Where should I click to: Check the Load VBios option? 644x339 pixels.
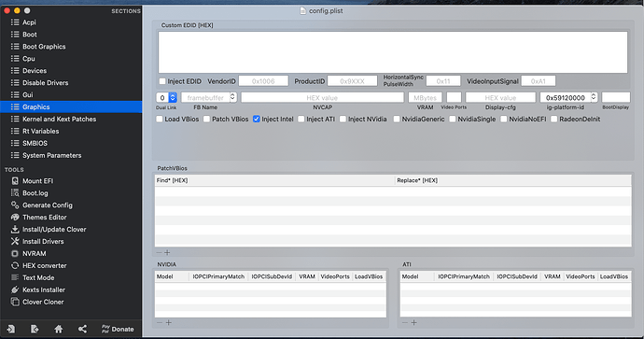[160, 120]
